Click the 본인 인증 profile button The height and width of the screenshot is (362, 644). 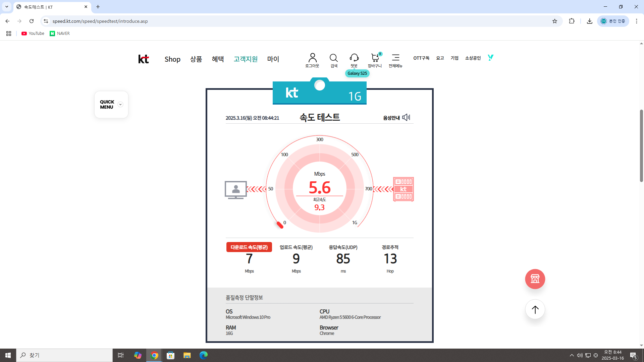click(x=613, y=21)
